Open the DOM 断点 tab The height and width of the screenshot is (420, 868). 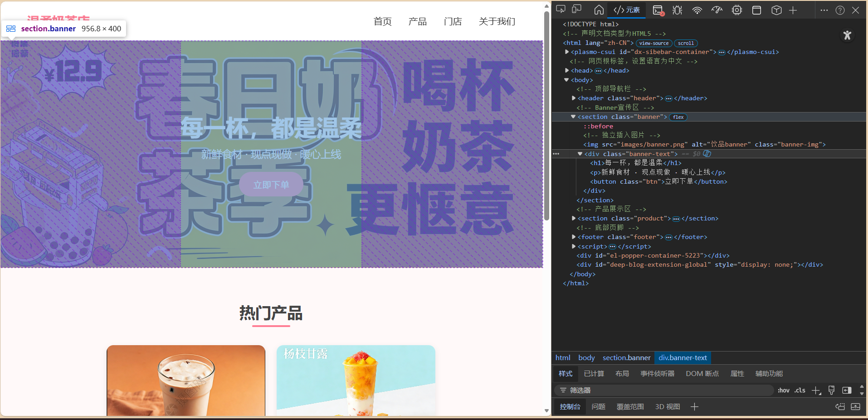(702, 374)
